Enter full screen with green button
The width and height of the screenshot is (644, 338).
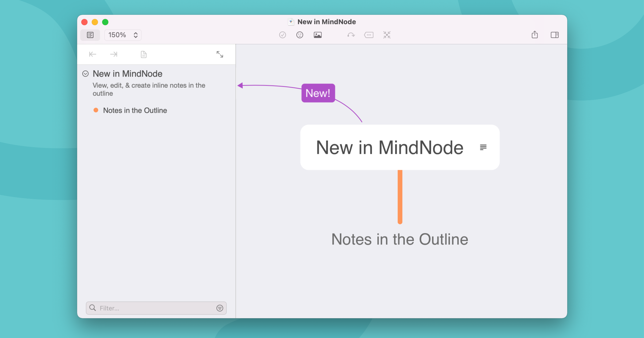point(105,22)
